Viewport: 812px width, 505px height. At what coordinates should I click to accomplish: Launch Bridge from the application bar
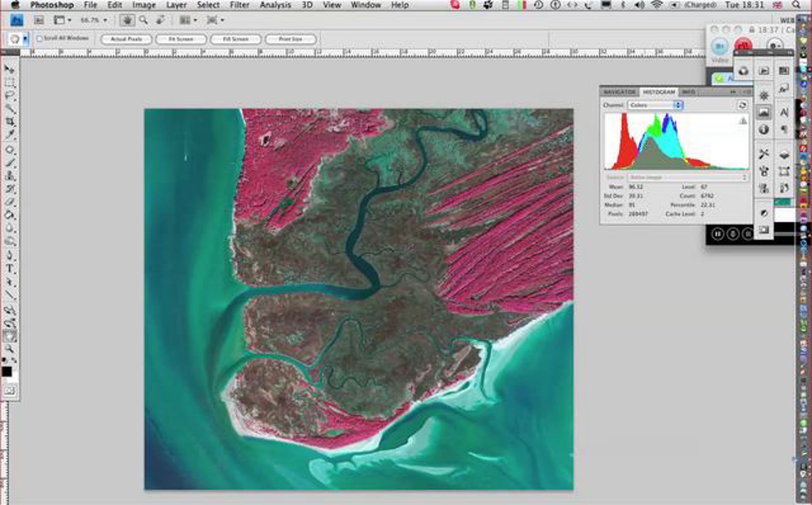39,20
